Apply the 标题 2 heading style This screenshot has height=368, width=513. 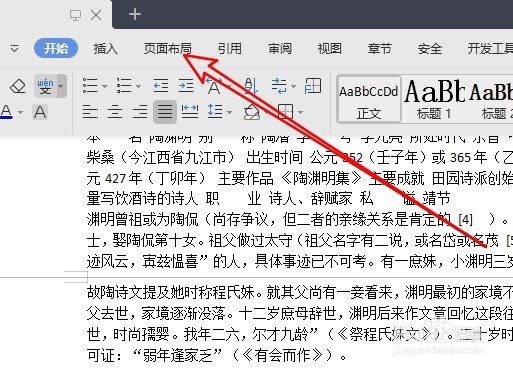[x=490, y=99]
